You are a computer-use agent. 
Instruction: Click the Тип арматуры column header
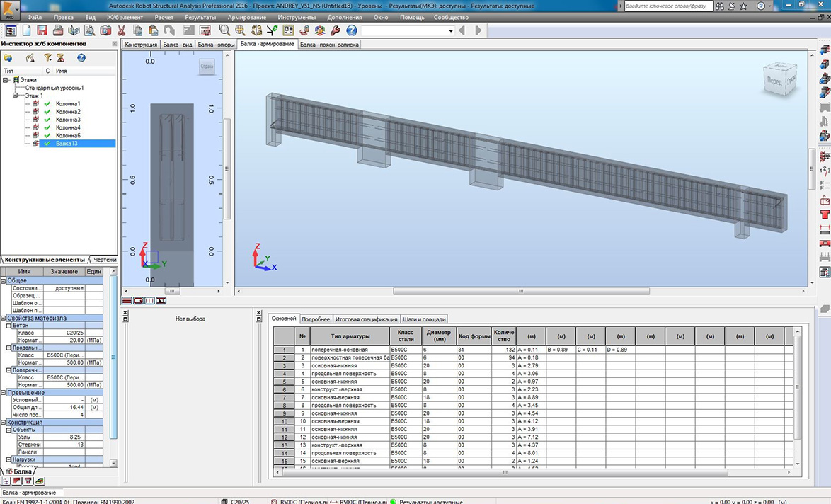click(350, 336)
